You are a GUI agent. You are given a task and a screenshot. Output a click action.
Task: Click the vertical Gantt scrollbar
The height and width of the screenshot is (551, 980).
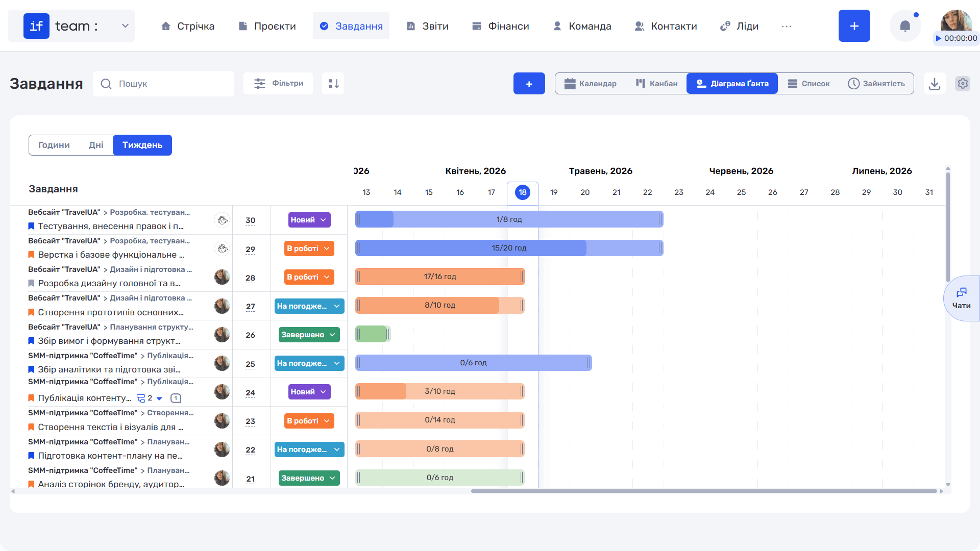click(x=948, y=227)
